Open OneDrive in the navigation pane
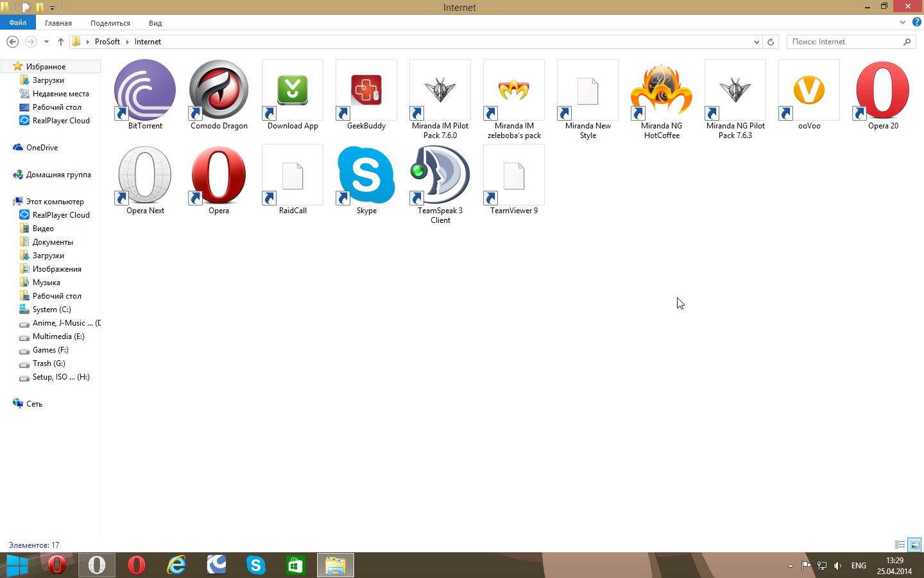The width and height of the screenshot is (924, 578). 42,148
